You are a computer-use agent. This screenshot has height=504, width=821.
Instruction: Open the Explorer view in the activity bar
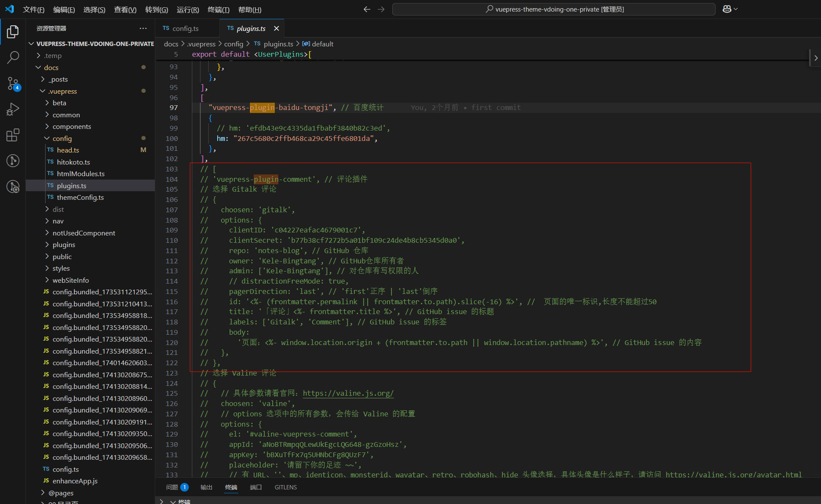click(x=13, y=32)
